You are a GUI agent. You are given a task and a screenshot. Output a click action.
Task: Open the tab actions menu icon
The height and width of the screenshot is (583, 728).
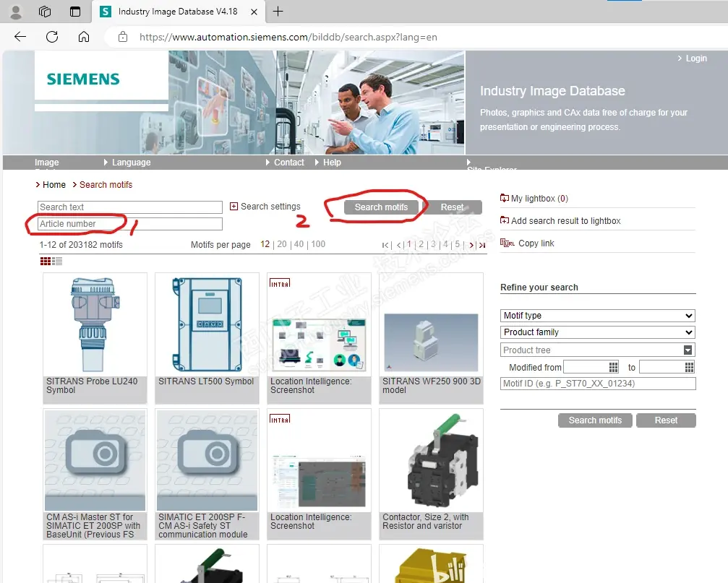point(74,12)
